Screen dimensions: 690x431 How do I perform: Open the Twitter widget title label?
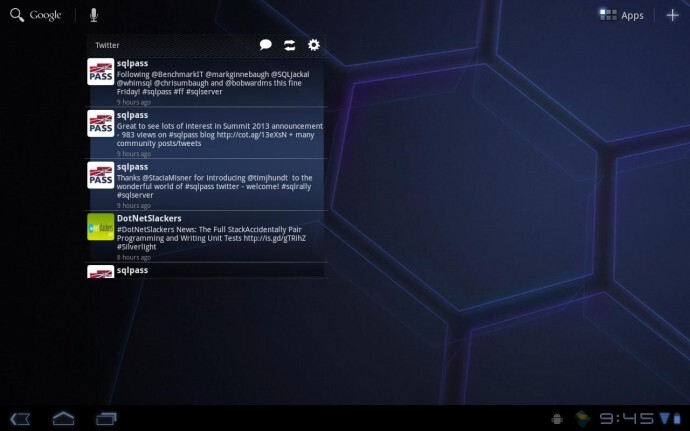pos(107,45)
